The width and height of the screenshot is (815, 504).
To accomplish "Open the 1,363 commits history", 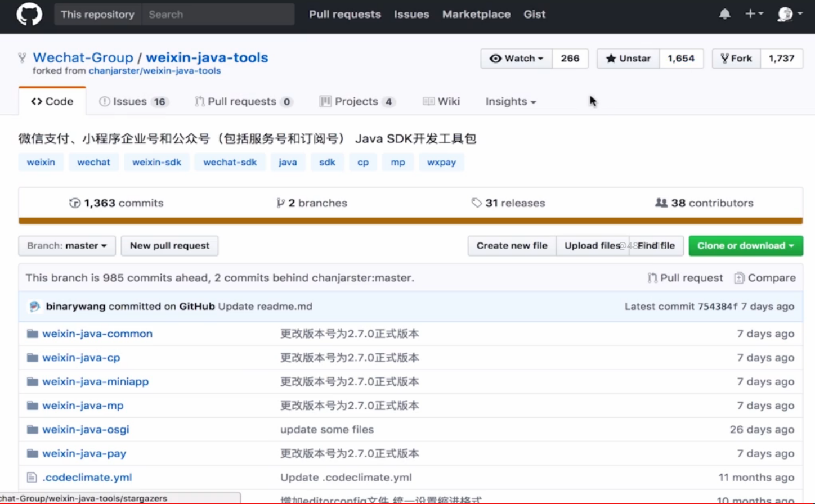I will (x=117, y=203).
